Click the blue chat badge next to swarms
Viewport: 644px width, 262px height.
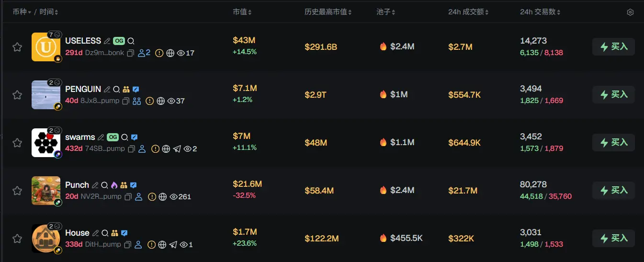pos(135,137)
